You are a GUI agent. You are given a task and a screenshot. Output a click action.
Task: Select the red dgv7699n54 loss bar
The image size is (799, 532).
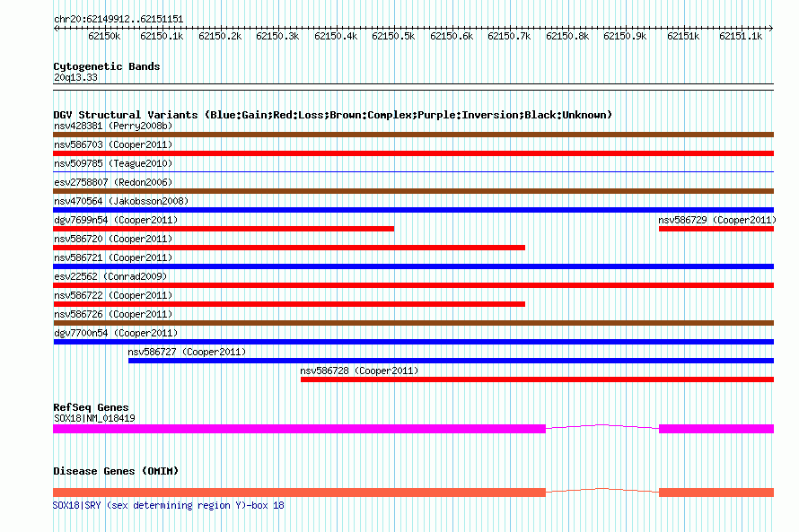pos(224,229)
